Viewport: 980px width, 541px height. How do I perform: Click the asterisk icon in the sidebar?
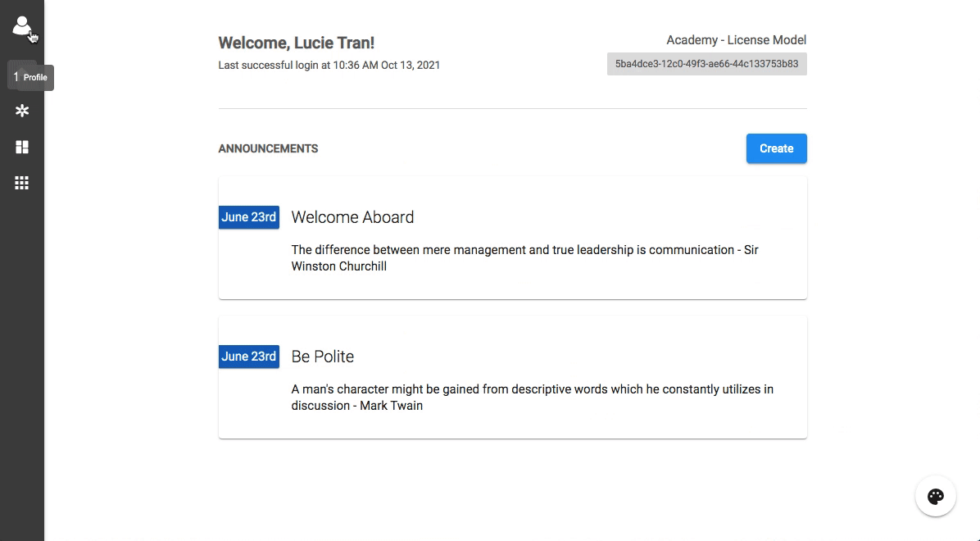(x=22, y=111)
